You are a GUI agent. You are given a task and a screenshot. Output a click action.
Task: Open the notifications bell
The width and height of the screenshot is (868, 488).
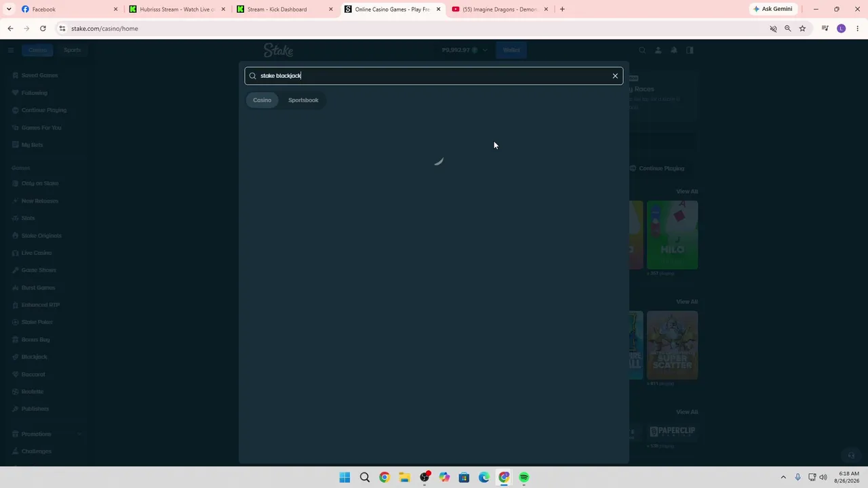click(674, 50)
